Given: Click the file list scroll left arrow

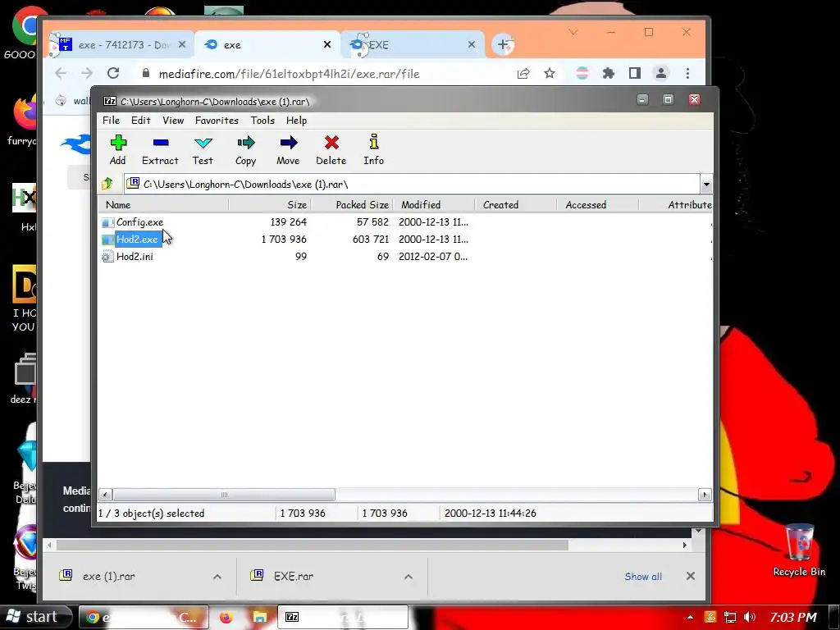Looking at the screenshot, I should pos(106,495).
